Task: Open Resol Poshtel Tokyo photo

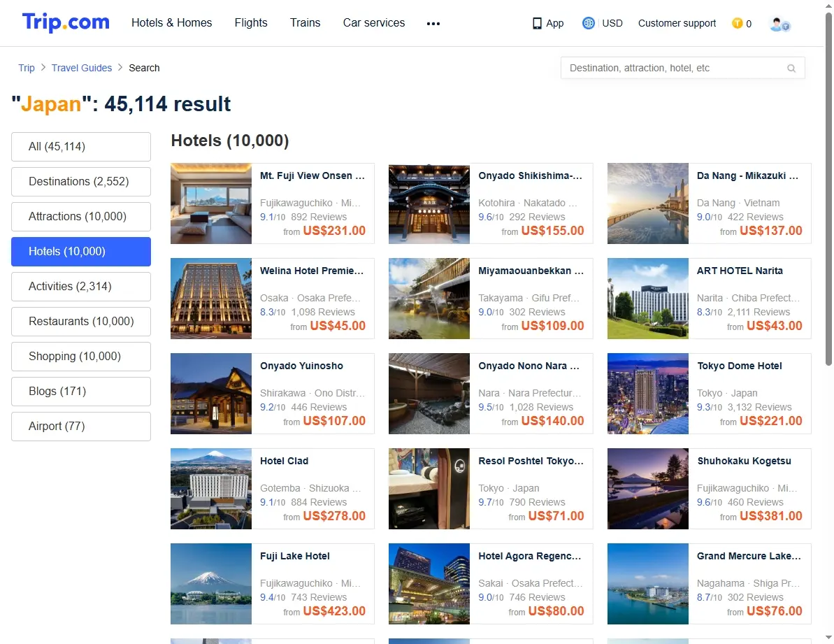Action: [x=429, y=489]
